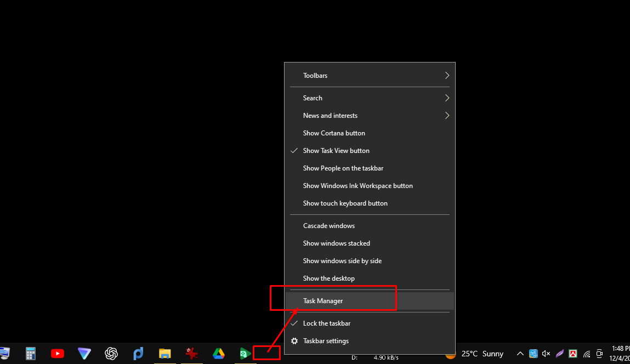Launch Google Play Games from the taskbar
Viewport: 630px width, 364px height.
coord(245,354)
